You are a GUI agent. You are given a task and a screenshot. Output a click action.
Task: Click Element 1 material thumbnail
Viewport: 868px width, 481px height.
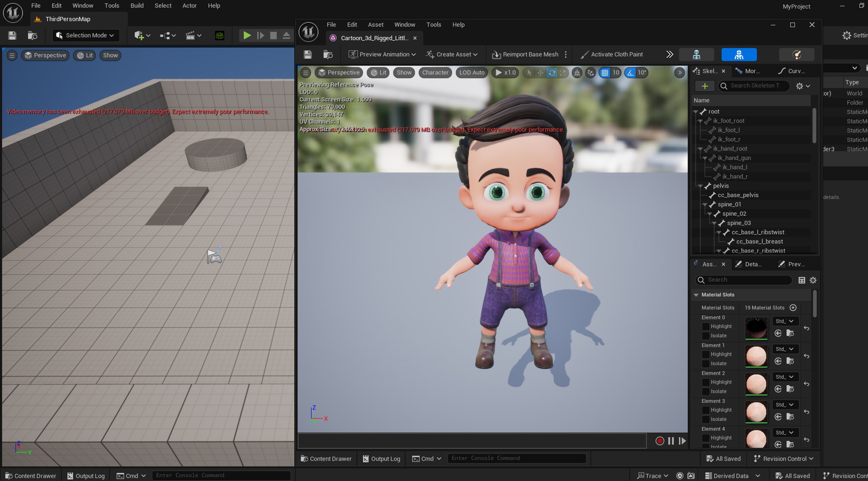point(756,356)
